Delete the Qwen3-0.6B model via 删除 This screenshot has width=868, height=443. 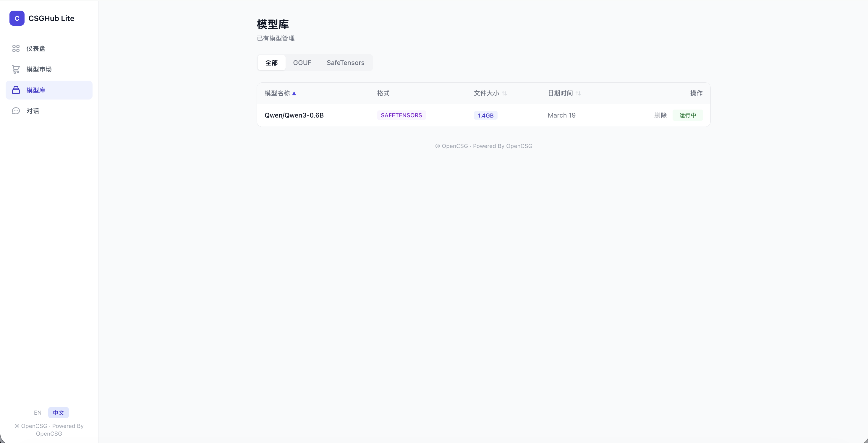click(x=660, y=115)
